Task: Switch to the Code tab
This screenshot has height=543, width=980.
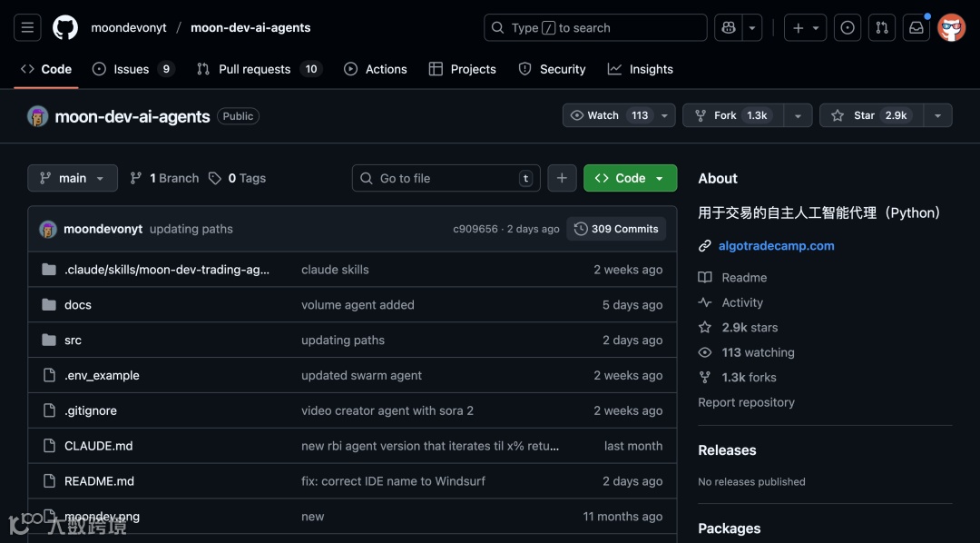Action: tap(46, 69)
